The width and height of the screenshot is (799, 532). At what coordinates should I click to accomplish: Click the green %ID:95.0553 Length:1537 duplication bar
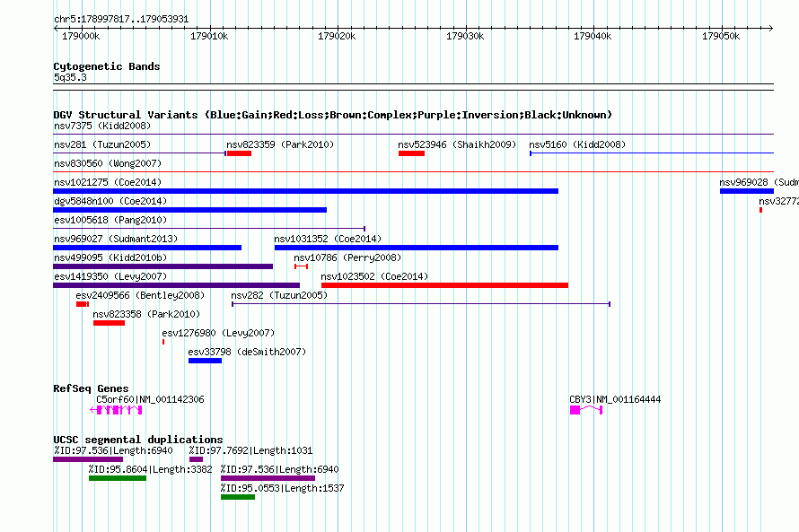tap(238, 497)
